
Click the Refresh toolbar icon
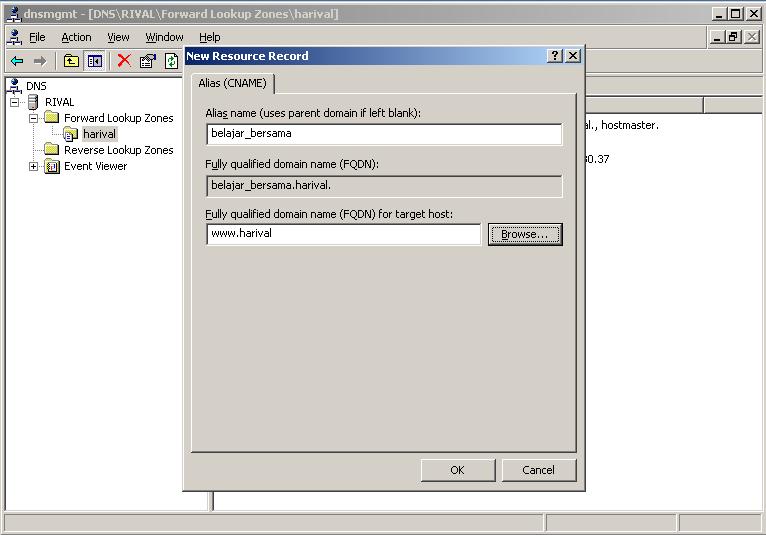[x=171, y=61]
